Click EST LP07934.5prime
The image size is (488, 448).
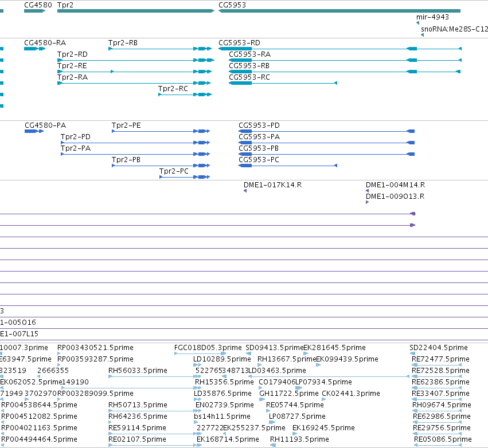[x=323, y=382]
